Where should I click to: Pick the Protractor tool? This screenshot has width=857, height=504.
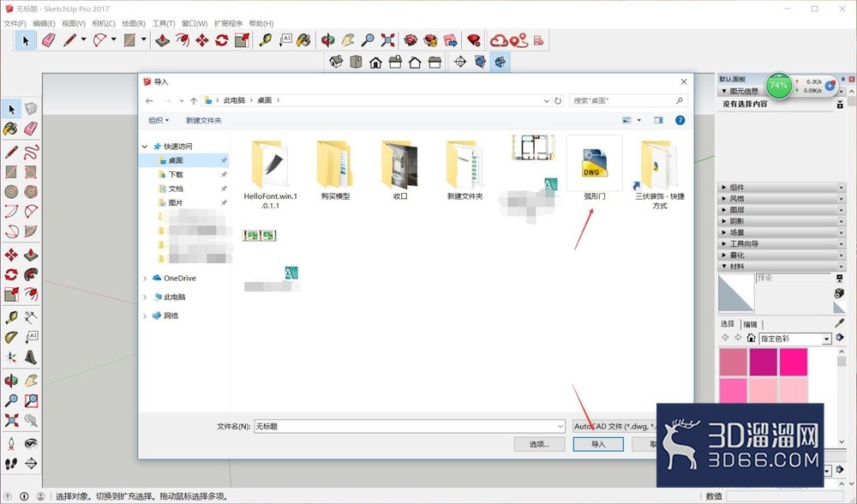pyautogui.click(x=11, y=337)
